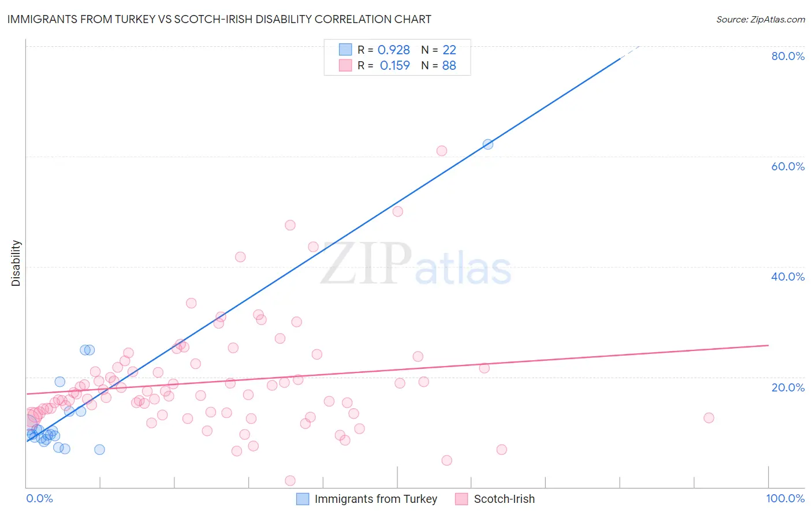Click the pink swatch next to R = 0.159
The height and width of the screenshot is (515, 812).
pos(345,65)
